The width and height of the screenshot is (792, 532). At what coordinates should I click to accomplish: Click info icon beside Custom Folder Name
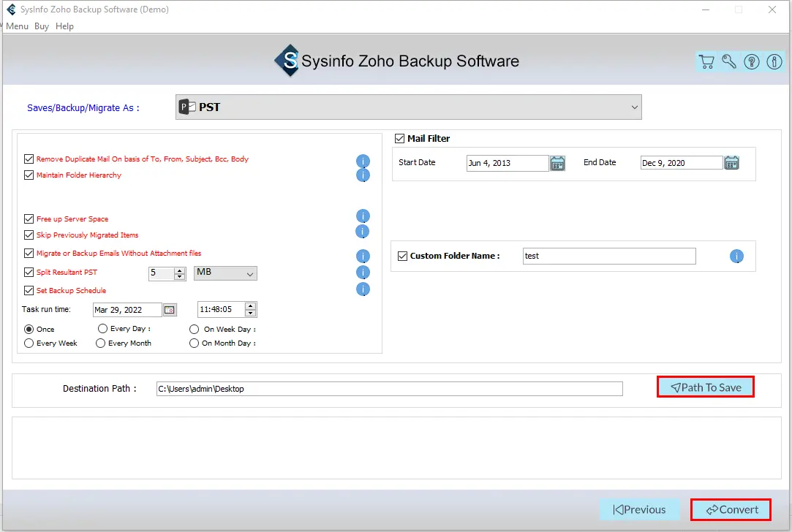(x=736, y=256)
